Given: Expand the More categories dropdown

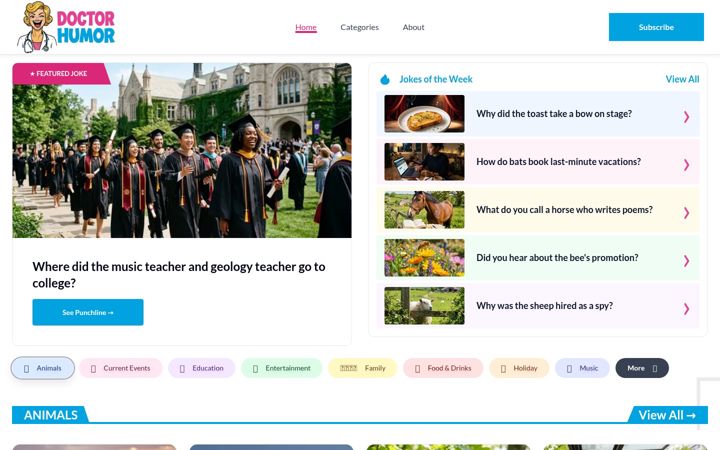Looking at the screenshot, I should (642, 368).
